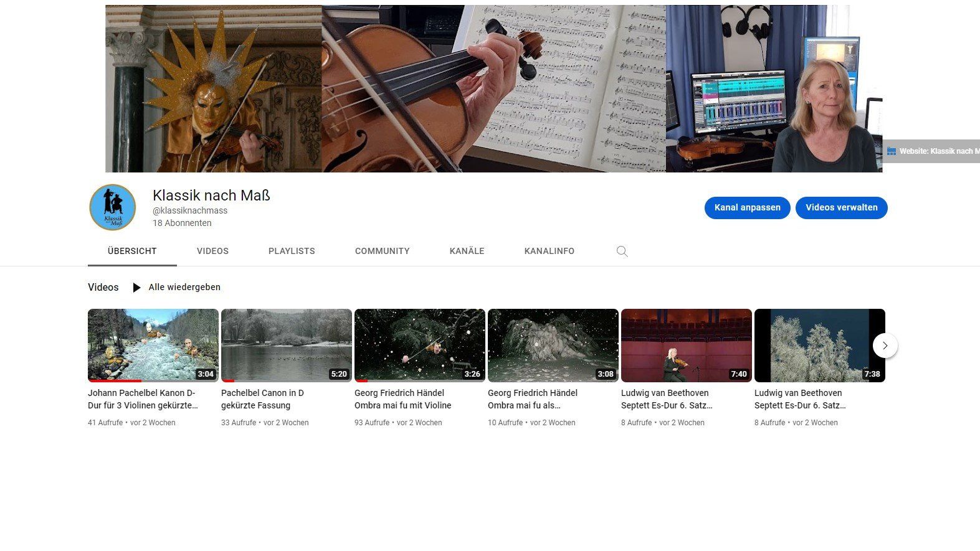This screenshot has height=551, width=980.
Task: View the Kanalinfo tab
Action: click(x=549, y=251)
